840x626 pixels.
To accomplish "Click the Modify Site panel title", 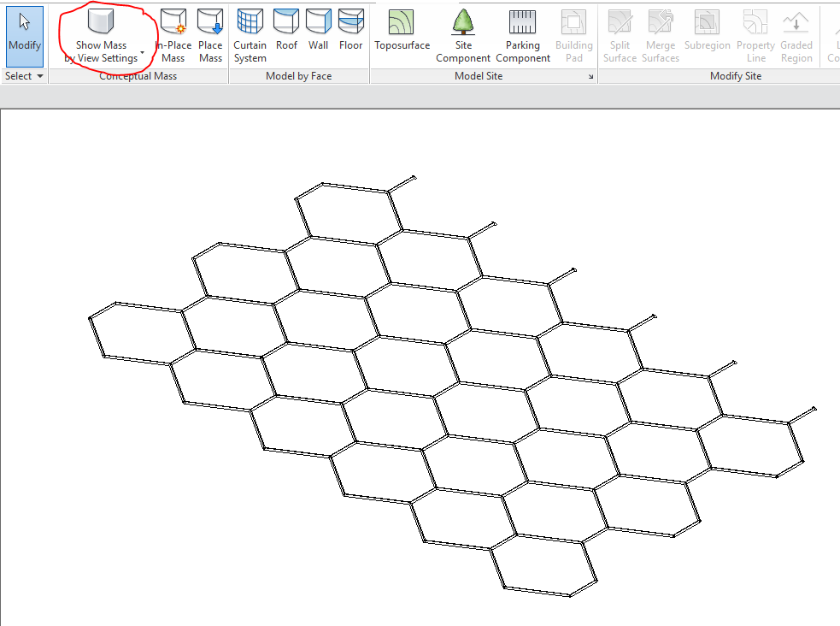I will (736, 76).
